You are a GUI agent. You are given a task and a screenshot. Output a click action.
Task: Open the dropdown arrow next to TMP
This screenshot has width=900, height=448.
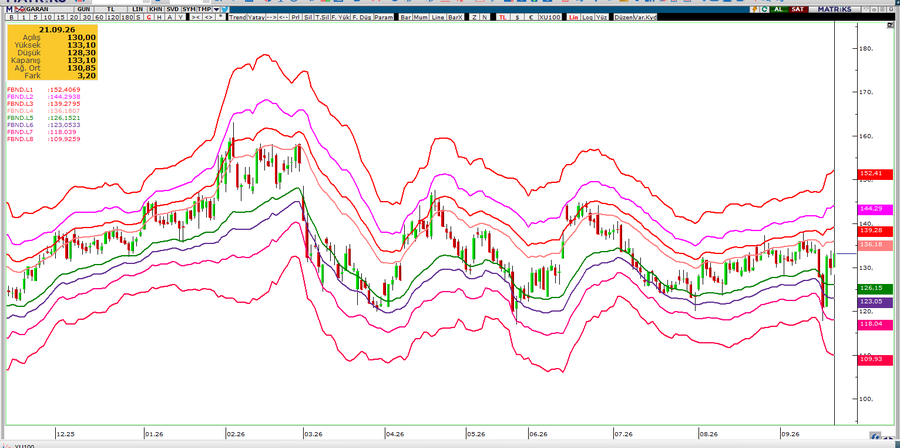tap(216, 9)
